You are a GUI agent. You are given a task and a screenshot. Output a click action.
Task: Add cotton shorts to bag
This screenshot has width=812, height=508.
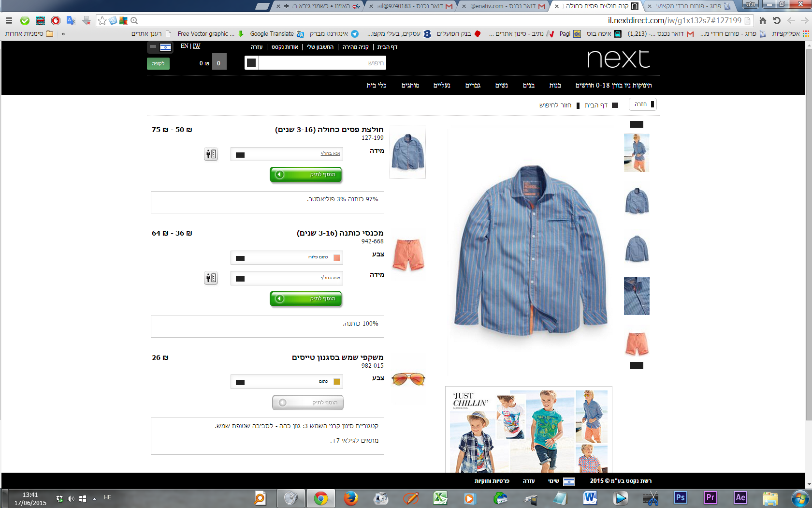pos(306,299)
